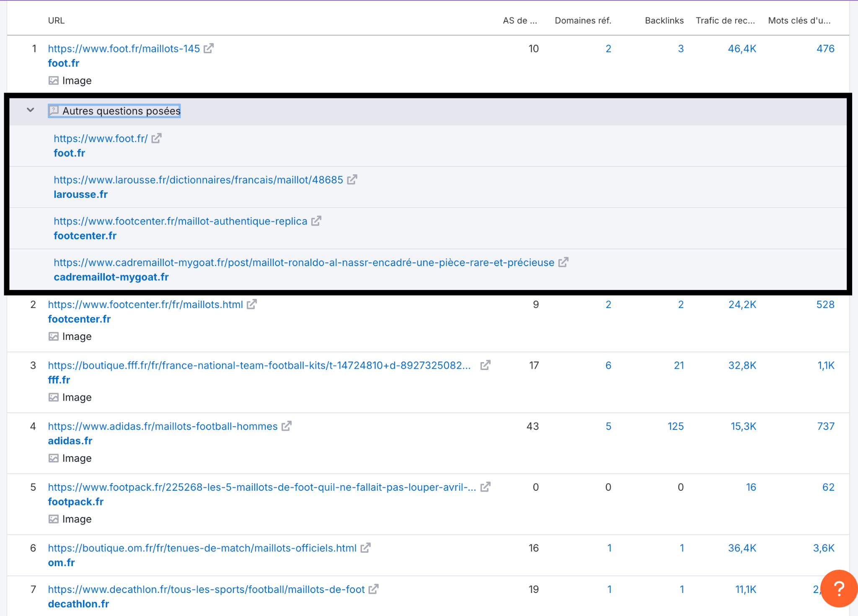This screenshot has height=616, width=858.
Task: Open https://www.footcenter.fr/fr/maillots.html link
Action: pos(145,305)
